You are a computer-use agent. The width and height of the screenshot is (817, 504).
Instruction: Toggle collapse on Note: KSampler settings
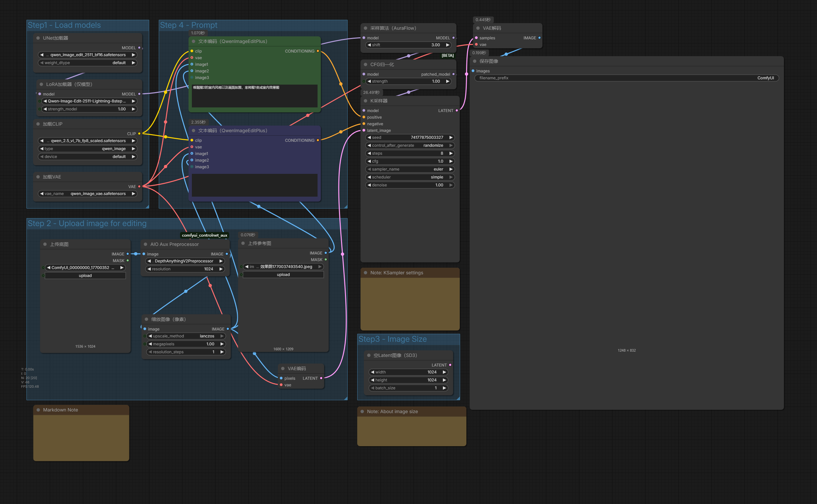[x=365, y=273]
